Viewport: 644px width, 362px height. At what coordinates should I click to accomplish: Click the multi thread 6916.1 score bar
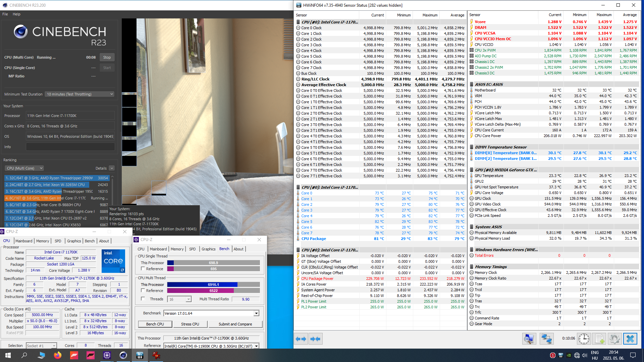pos(213,285)
